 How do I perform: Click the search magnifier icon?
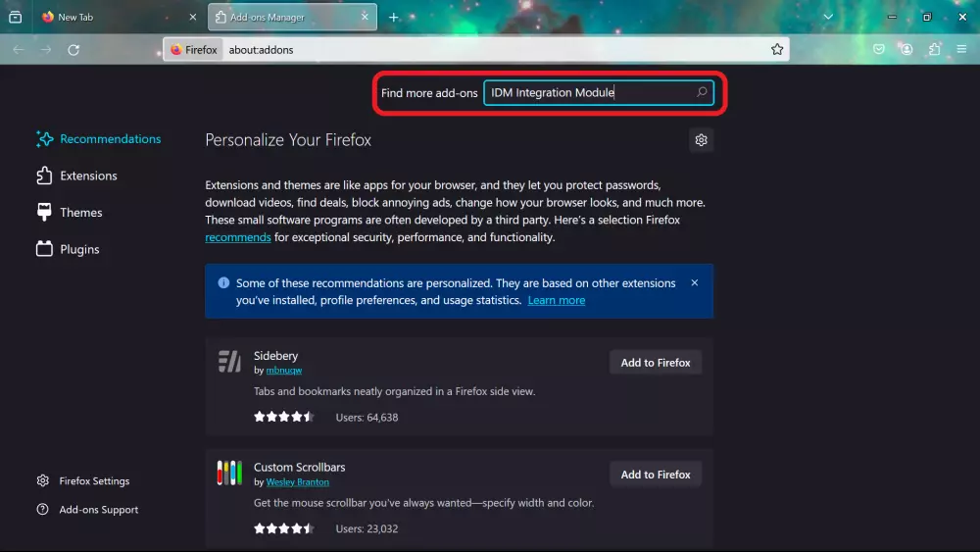[x=702, y=92]
